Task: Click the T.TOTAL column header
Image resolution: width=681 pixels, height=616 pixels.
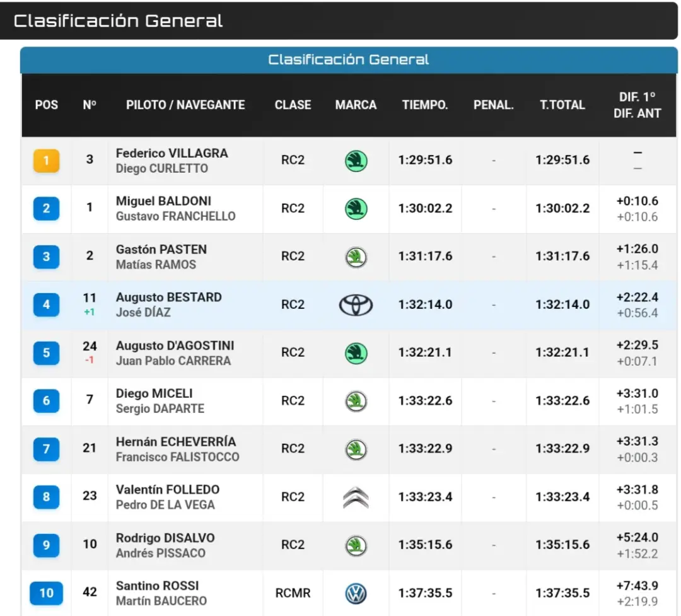Action: click(562, 105)
